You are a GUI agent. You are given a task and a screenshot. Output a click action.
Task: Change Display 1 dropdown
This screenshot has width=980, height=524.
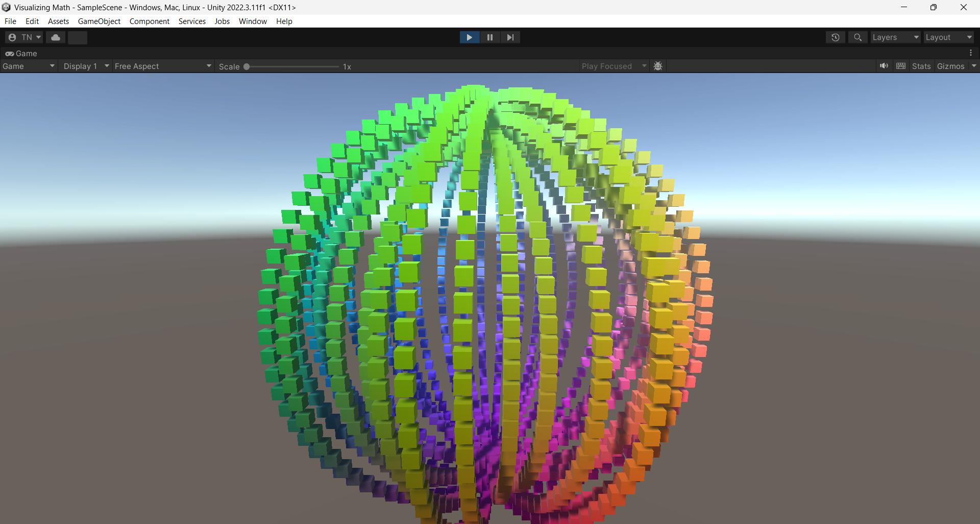[x=86, y=66]
